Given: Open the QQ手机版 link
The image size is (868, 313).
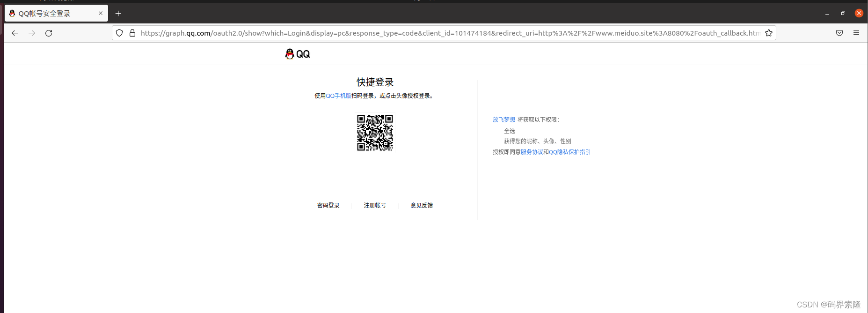Looking at the screenshot, I should point(338,96).
